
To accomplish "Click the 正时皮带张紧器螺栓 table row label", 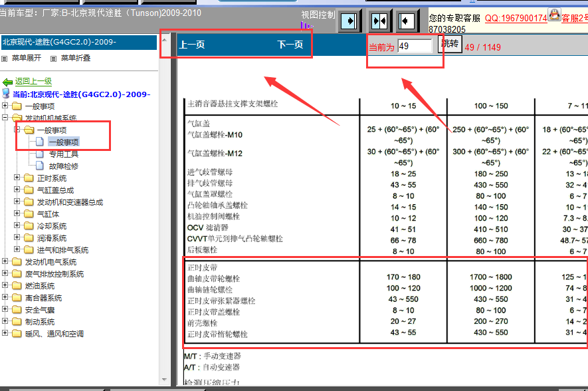I will point(221,301).
